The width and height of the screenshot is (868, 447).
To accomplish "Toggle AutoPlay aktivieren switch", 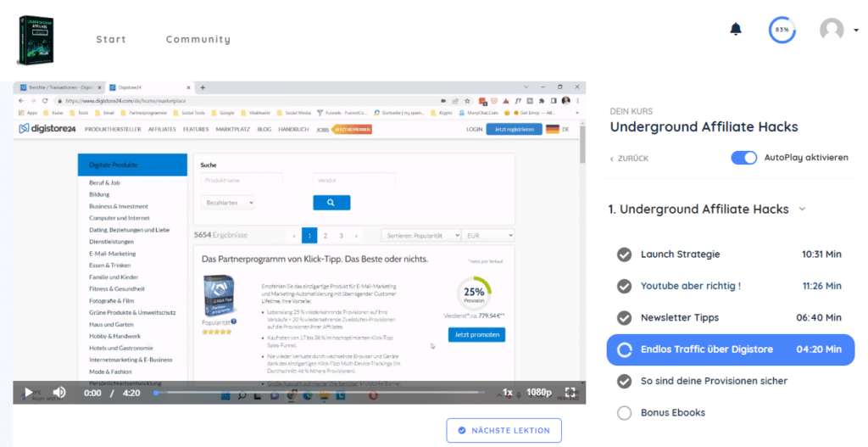I will 744,158.
